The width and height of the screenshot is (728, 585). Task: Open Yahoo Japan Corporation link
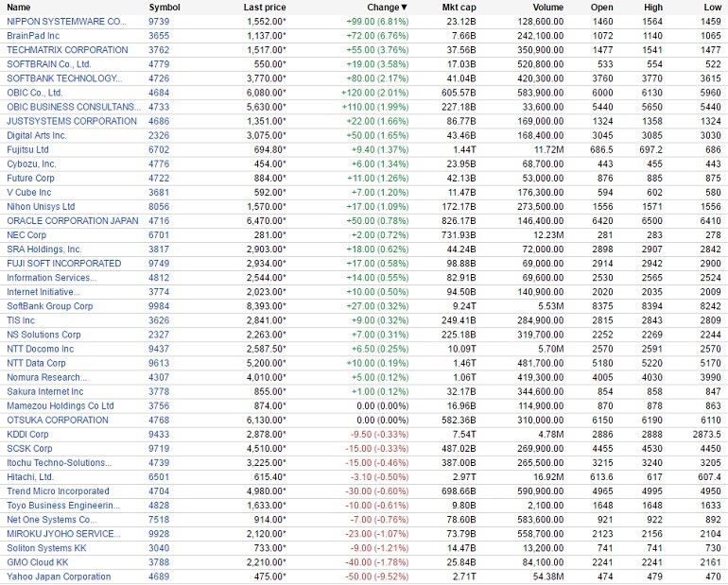pos(59,576)
